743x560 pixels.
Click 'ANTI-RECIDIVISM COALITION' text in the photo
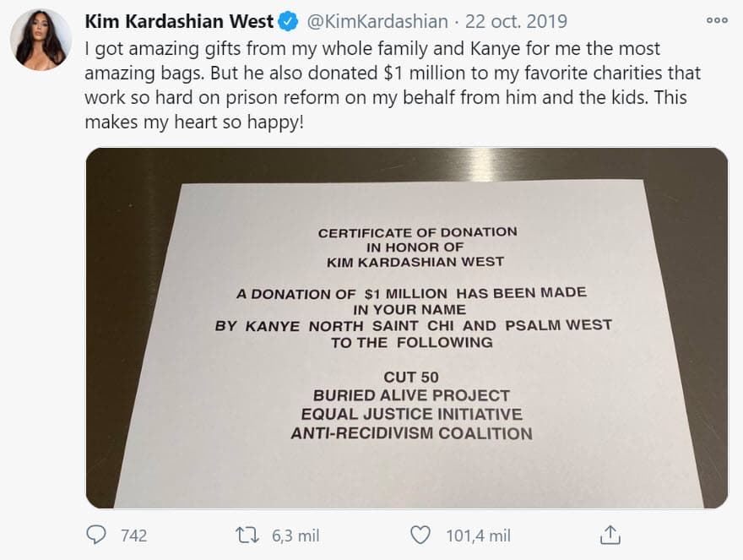pyautogui.click(x=411, y=434)
